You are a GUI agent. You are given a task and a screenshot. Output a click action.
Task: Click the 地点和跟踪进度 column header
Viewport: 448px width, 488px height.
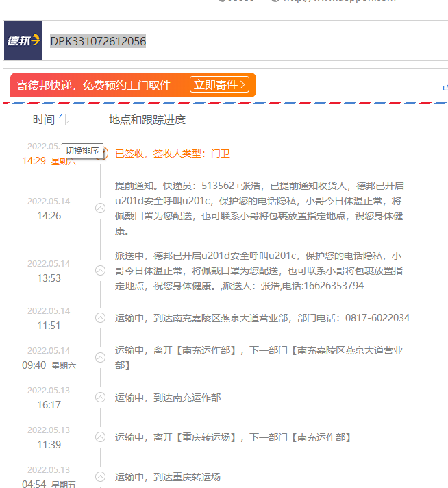(147, 119)
